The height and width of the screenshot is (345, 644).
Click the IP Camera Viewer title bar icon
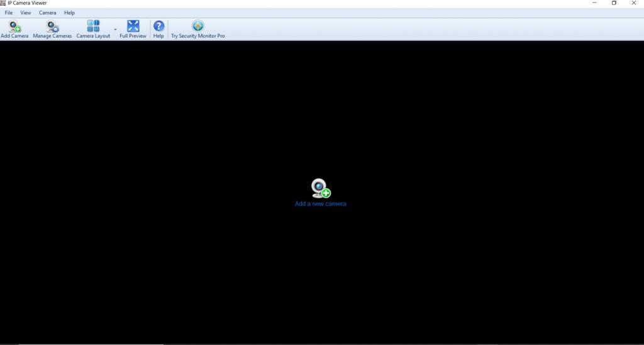[3, 3]
